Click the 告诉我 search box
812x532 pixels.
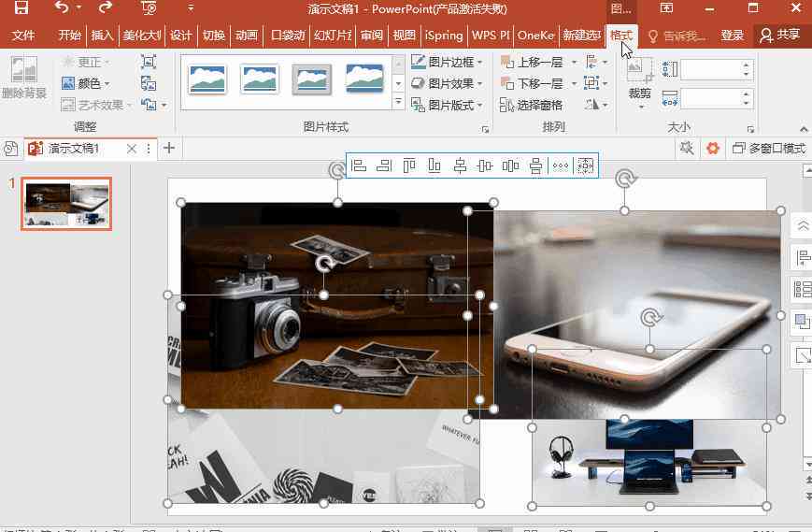[x=677, y=36]
